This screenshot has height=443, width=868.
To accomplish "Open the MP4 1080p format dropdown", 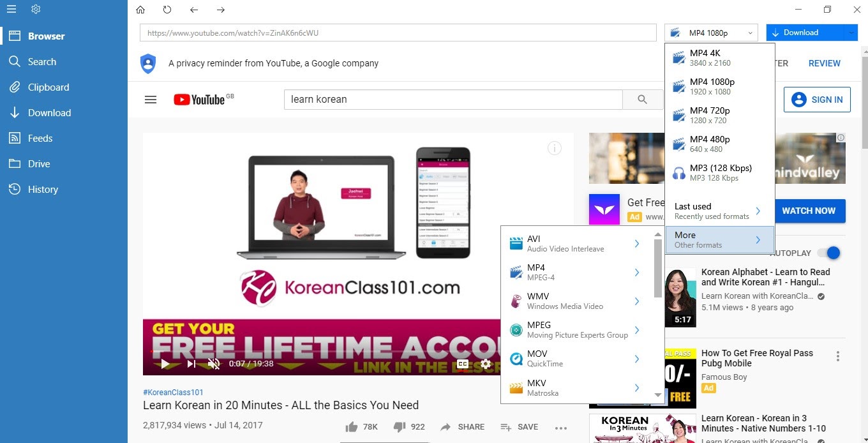I will (x=711, y=33).
